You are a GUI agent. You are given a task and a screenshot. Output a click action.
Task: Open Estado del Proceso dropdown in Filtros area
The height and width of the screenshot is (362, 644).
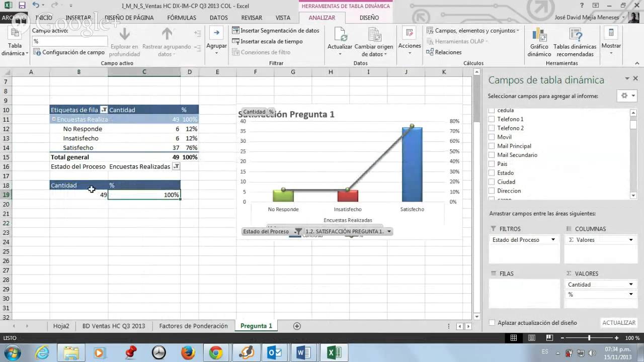(553, 240)
